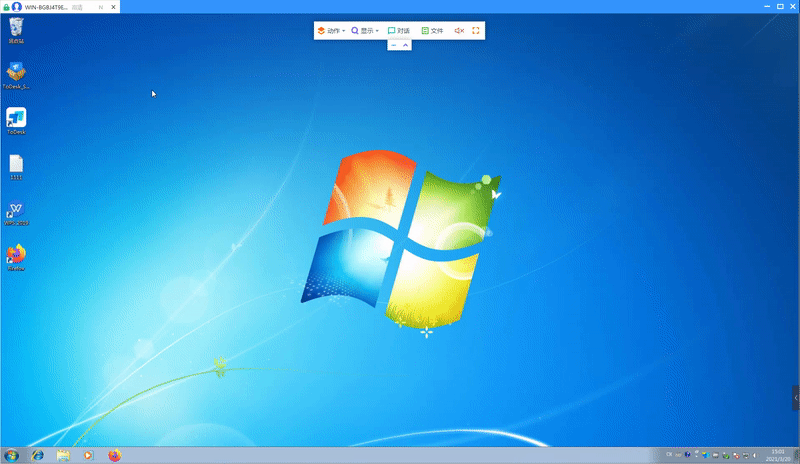Open Windows Media Player on the remote taskbar
This screenshot has height=464, width=800.
pyautogui.click(x=88, y=455)
